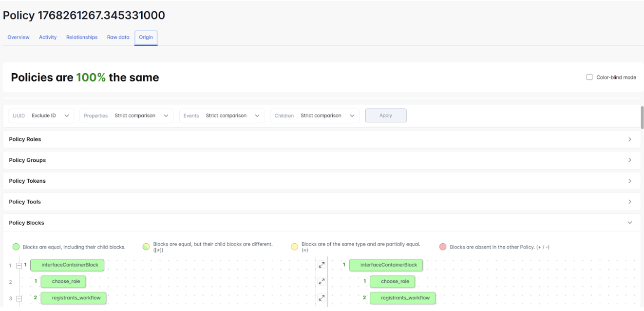Click expand arrows icon beside registrants_workflow row
Image resolution: width=644 pixels, height=311 pixels.
click(x=322, y=298)
